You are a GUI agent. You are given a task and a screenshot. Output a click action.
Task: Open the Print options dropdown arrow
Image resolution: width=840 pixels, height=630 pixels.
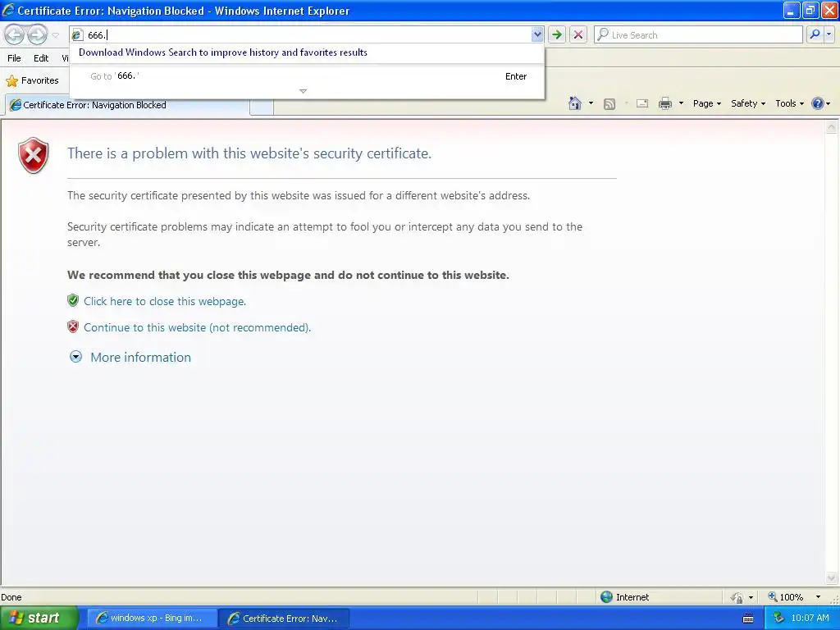681,103
